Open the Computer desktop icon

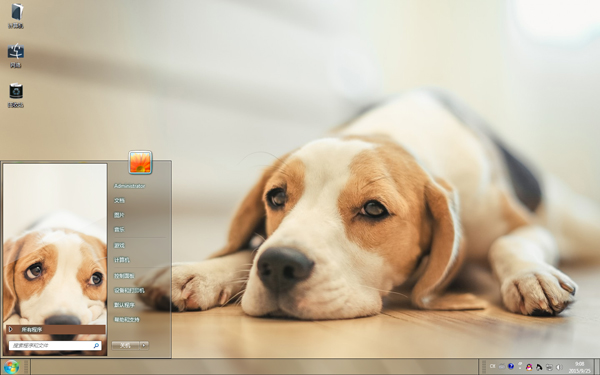[16, 15]
